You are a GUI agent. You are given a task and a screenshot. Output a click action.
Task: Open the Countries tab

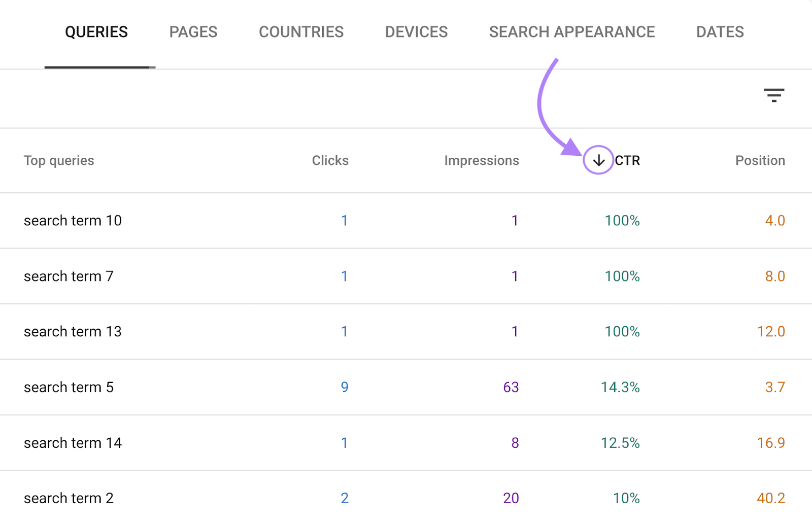click(x=301, y=32)
